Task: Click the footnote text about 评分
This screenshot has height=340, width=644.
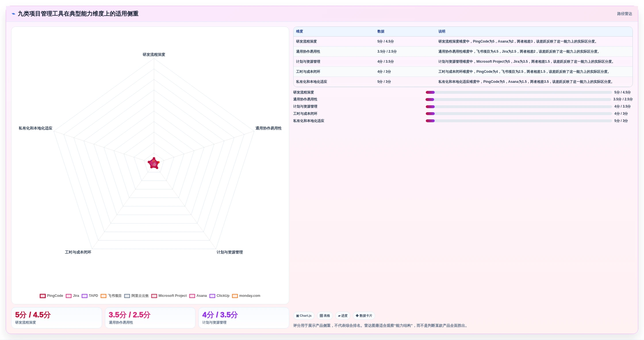Action: [x=381, y=326]
